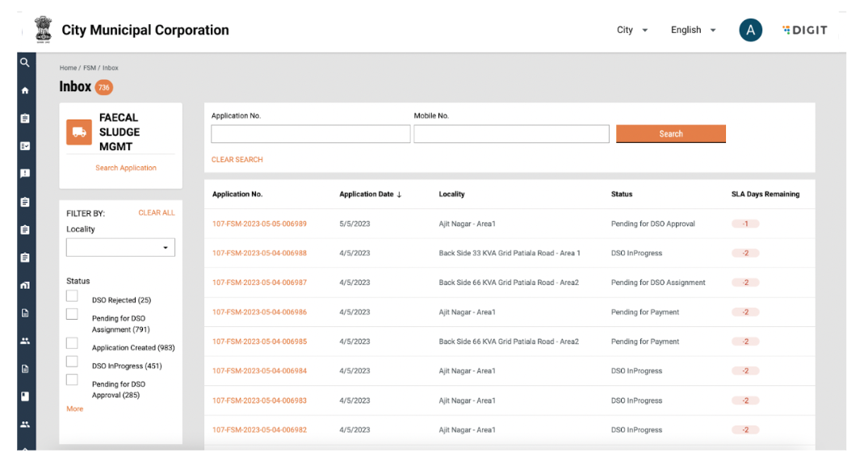Open the user avatar 'A' profile icon
The height and width of the screenshot is (465, 868).
click(x=750, y=31)
